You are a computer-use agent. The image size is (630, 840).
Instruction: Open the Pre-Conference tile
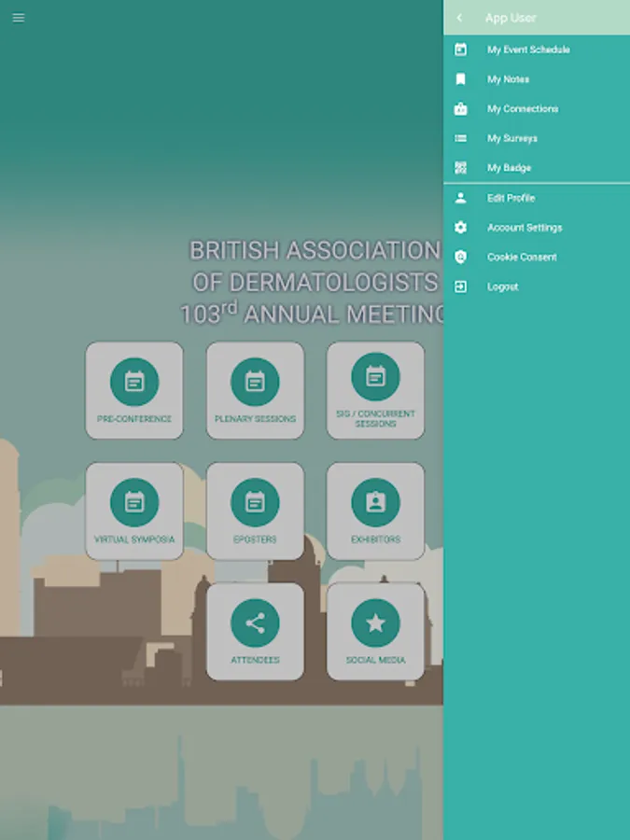133,390
